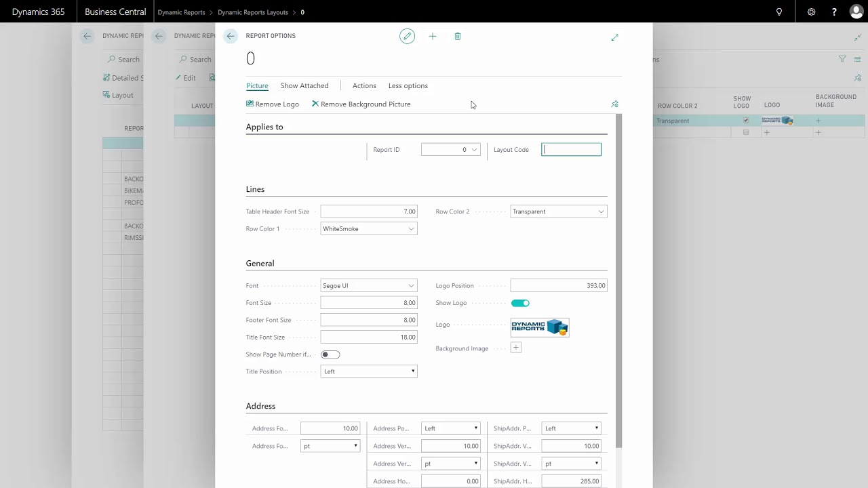Viewport: 868px width, 488px height.
Task: Open the Address Font unit pt dropdown
Action: coord(330,446)
